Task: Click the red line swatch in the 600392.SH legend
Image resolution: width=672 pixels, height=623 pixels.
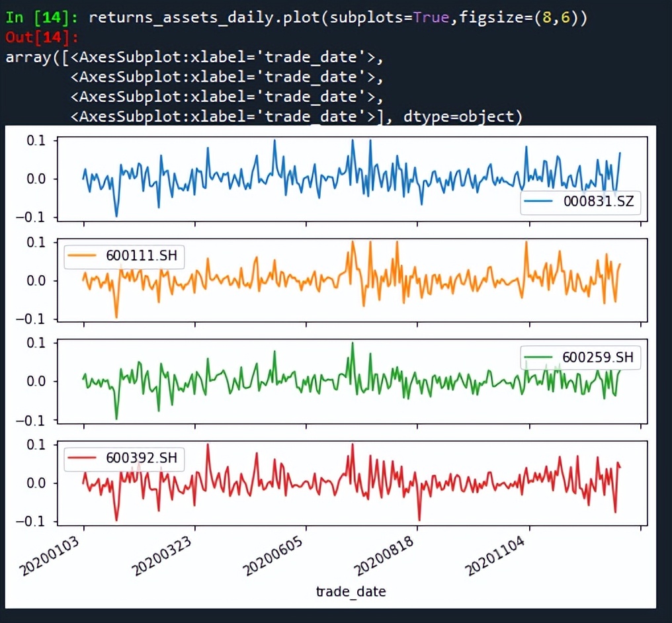Action: [83, 458]
